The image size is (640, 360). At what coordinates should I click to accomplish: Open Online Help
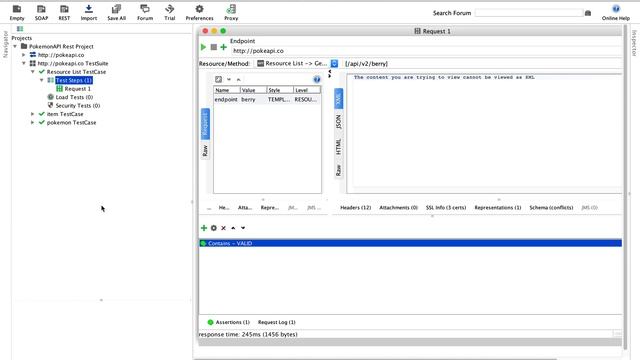(616, 13)
